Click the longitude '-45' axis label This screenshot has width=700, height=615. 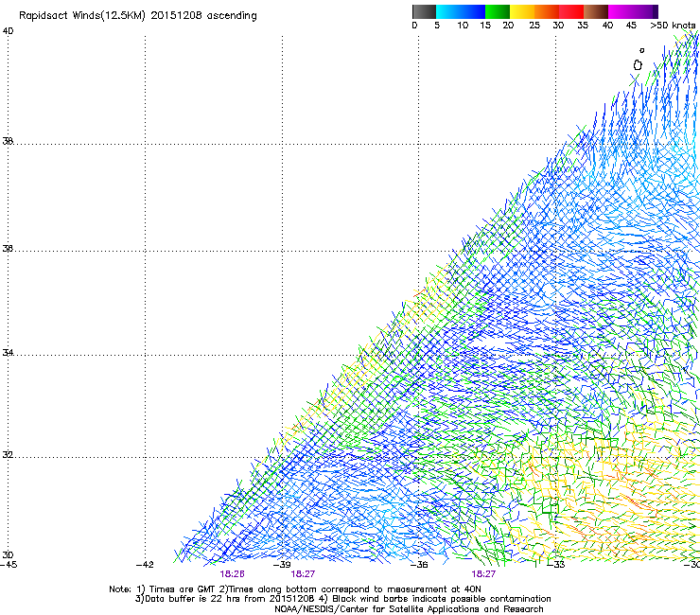click(9, 565)
